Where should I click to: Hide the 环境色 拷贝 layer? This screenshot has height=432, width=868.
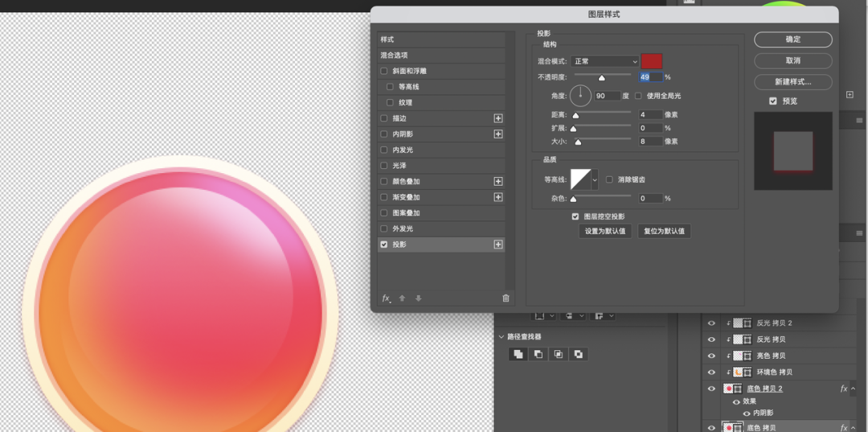[711, 372]
